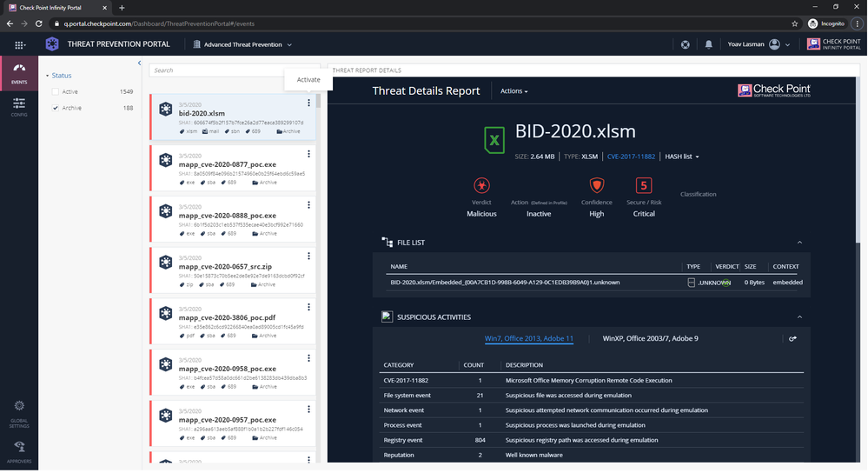
Task: Click the share icon in Suspicious Activities
Action: point(792,339)
